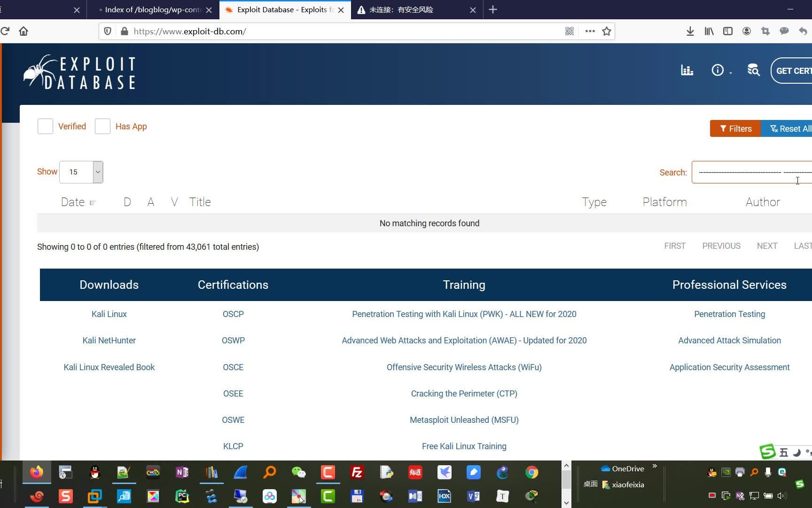This screenshot has height=508, width=812.
Task: Sort by the Platform column header
Action: click(x=664, y=202)
